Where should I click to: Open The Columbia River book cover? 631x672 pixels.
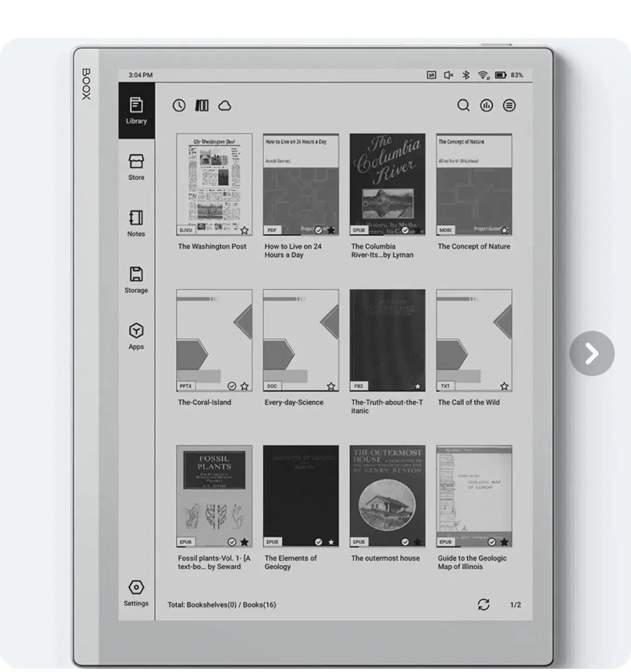tap(387, 184)
